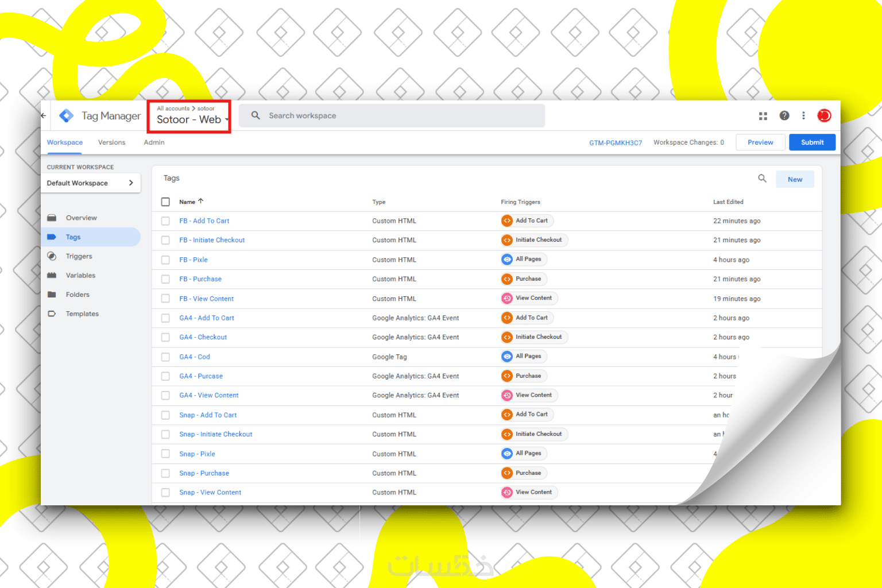882x588 pixels.
Task: Open the GTM-PGMKH3C7 container ID link
Action: coord(616,143)
